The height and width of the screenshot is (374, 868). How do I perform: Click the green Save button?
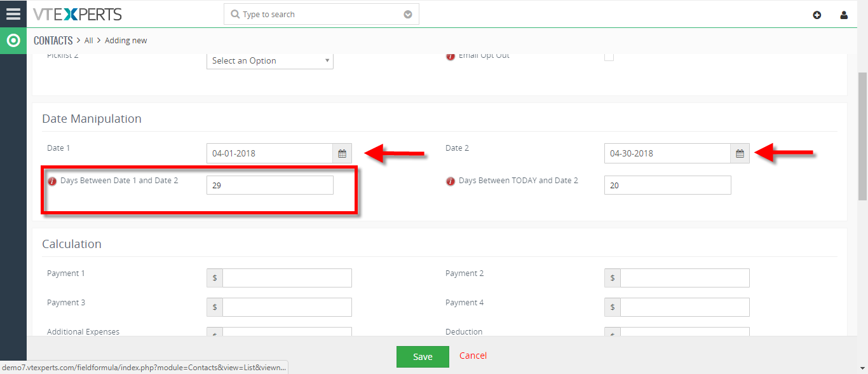pos(423,357)
